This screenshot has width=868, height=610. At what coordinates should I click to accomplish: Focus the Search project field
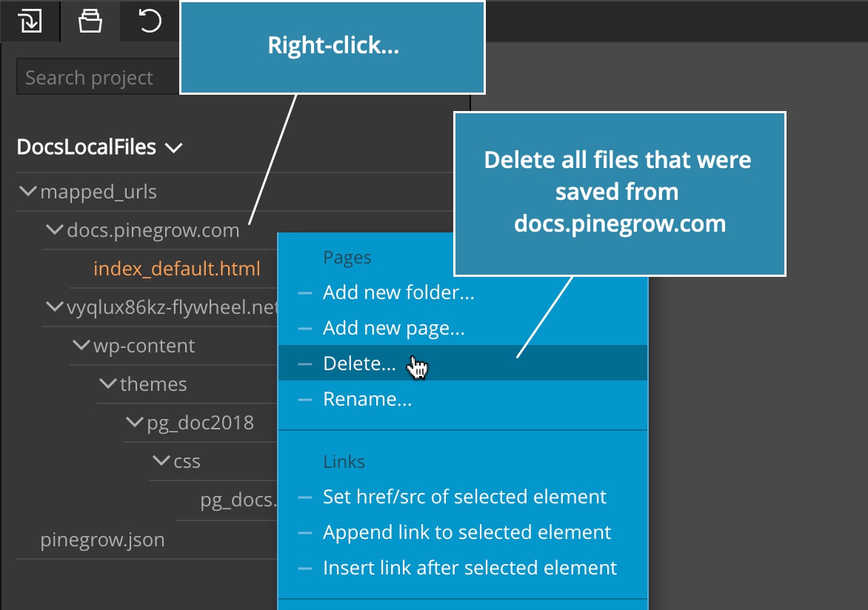[x=99, y=77]
